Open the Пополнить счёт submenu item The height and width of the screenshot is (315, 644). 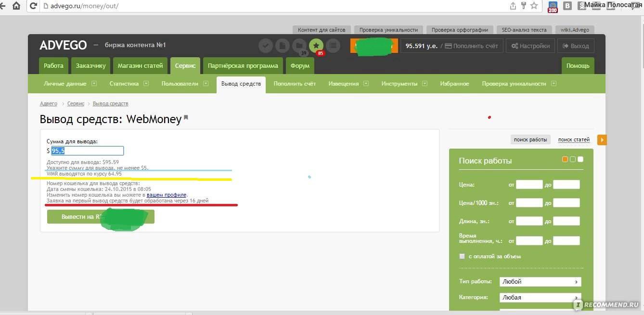295,84
